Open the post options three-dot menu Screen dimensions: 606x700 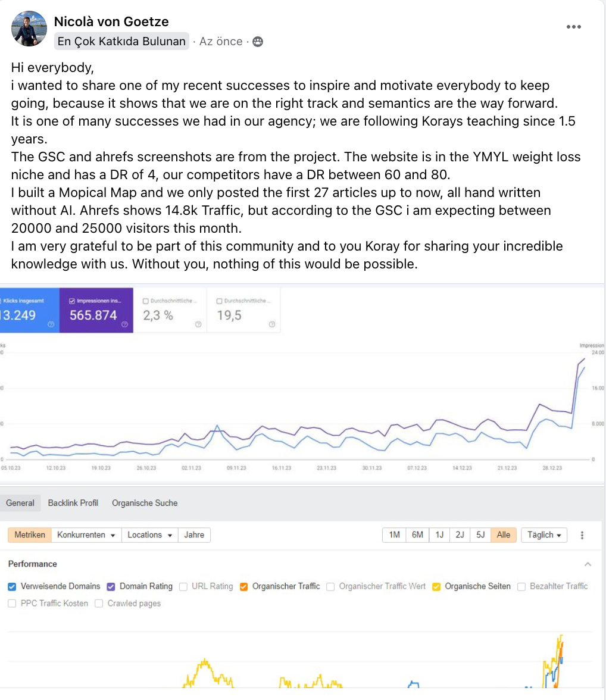[573, 27]
